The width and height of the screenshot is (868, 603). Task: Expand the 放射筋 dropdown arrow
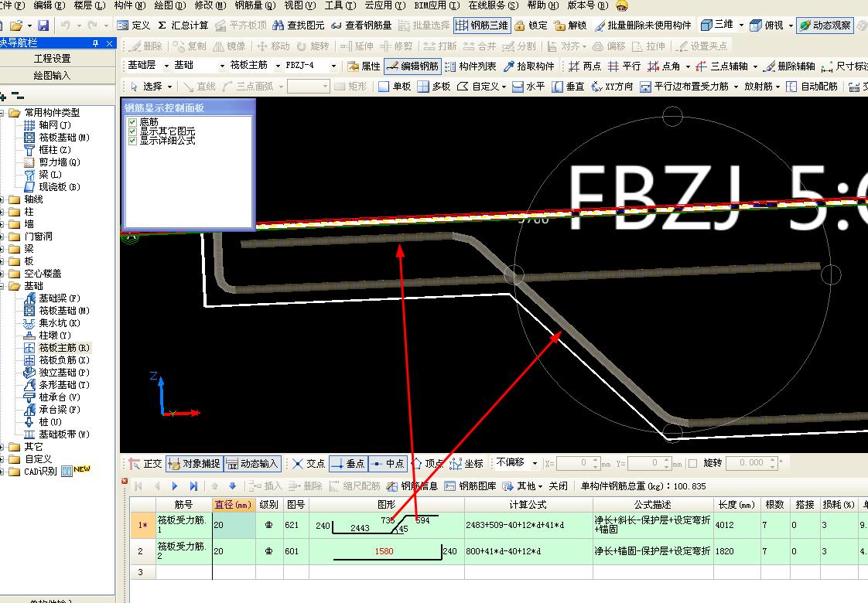tap(777, 87)
